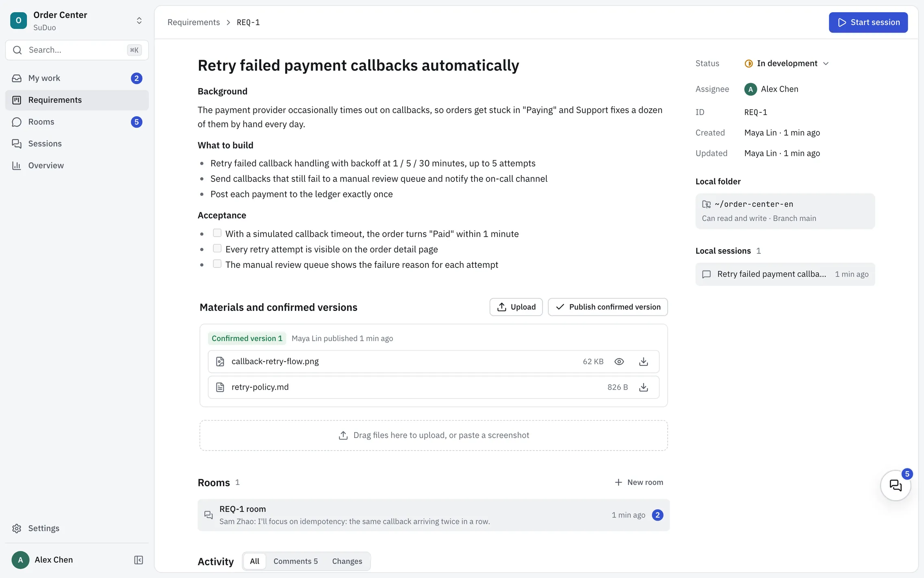The height and width of the screenshot is (578, 924).
Task: Switch to the All activity tab
Action: pos(255,561)
